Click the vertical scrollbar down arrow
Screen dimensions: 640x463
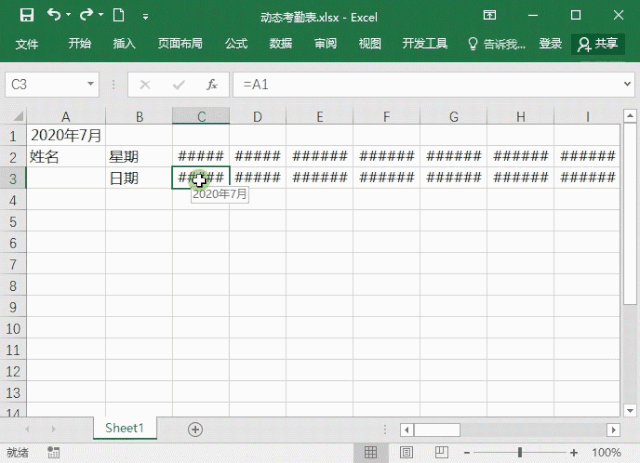[x=630, y=410]
